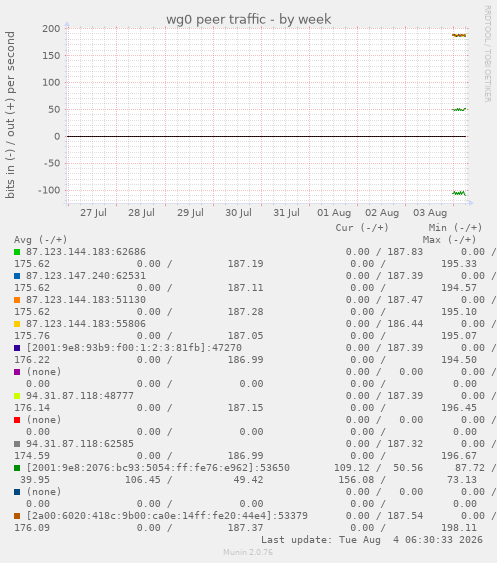The width and height of the screenshot is (497, 563).
Task: Click the Munin 2.0.76 version footer
Action: [x=248, y=552]
